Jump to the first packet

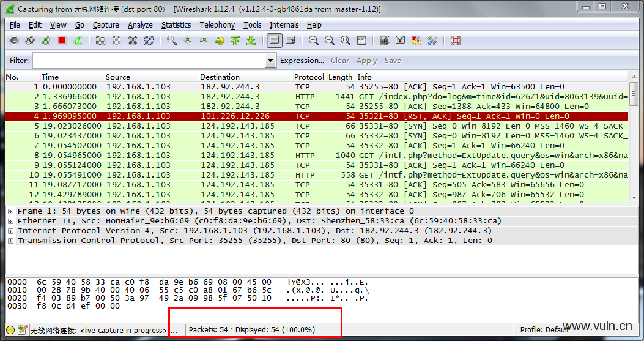pos(235,40)
